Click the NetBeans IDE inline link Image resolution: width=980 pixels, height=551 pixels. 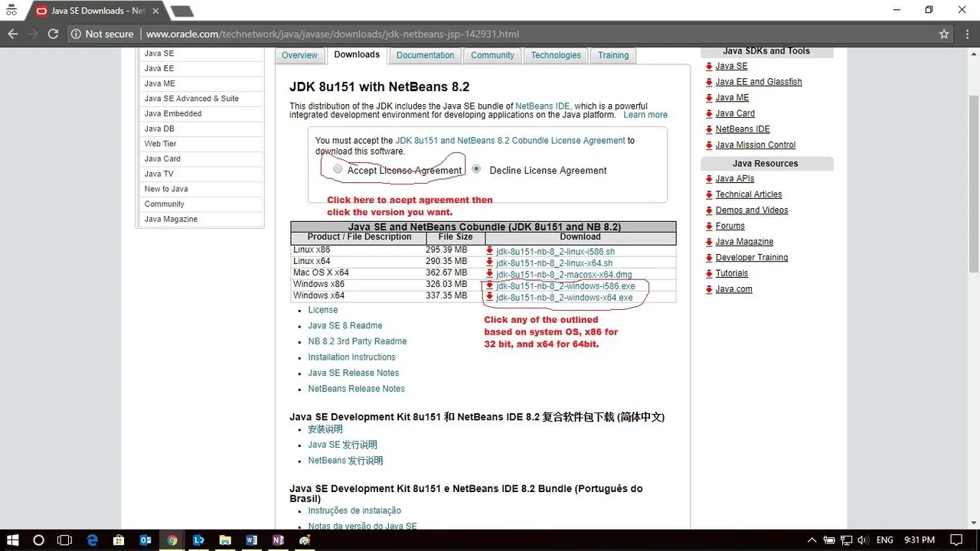543,106
